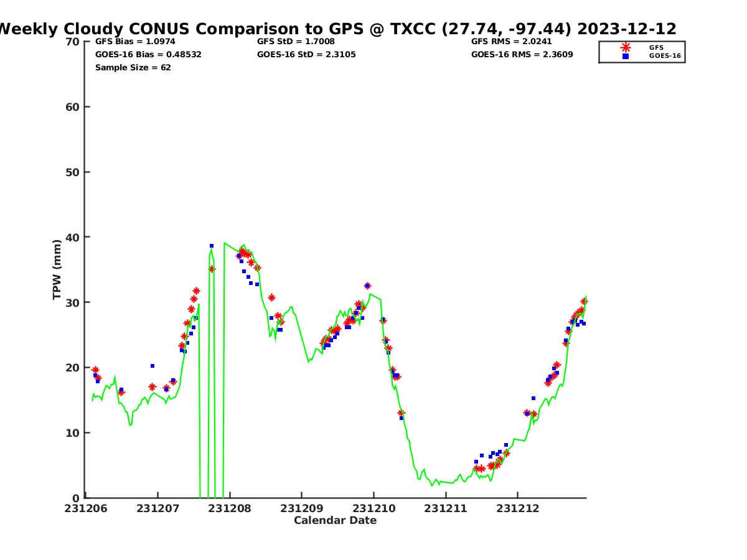This screenshot has height=560, width=747.
Task: Click the red GFS marker near 35 mm before 231208
Action: [x=212, y=269]
